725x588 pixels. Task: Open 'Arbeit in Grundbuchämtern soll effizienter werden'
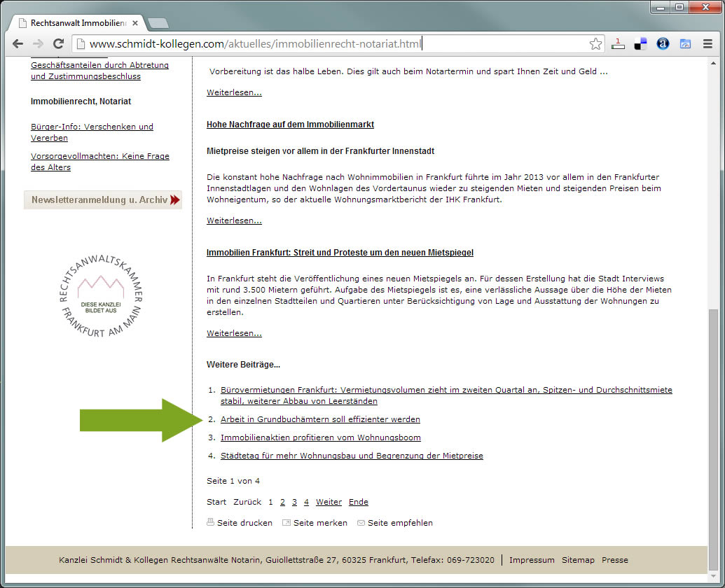point(320,419)
